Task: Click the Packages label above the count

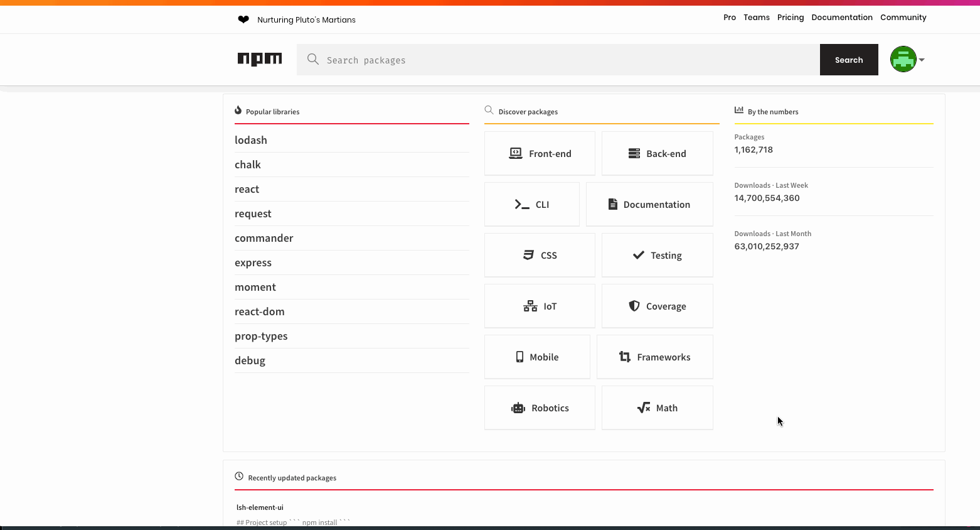Action: pyautogui.click(x=749, y=137)
